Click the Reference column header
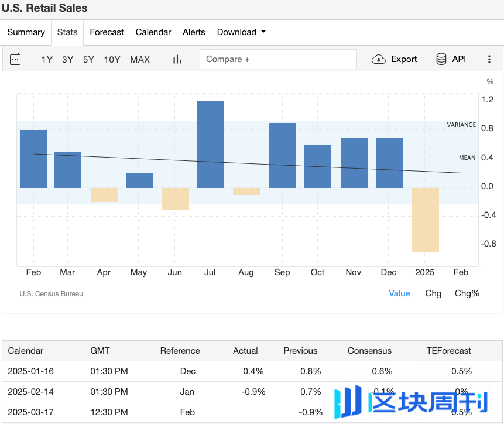Image resolution: width=504 pixels, height=424 pixels. pyautogui.click(x=180, y=351)
